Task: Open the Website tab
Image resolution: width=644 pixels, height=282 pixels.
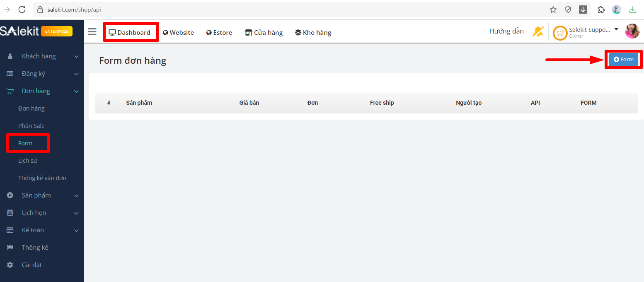Action: pos(178,32)
